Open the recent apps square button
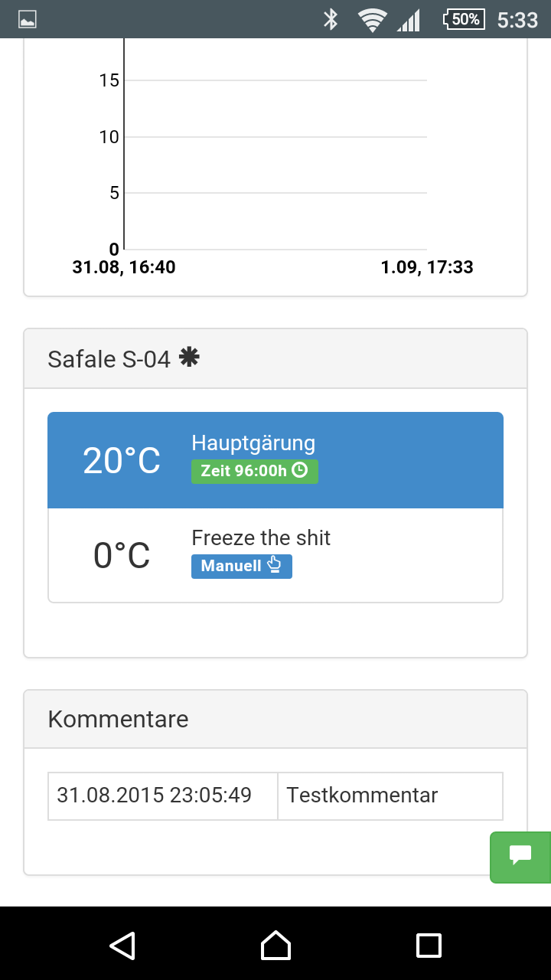This screenshot has height=980, width=551. point(429,945)
